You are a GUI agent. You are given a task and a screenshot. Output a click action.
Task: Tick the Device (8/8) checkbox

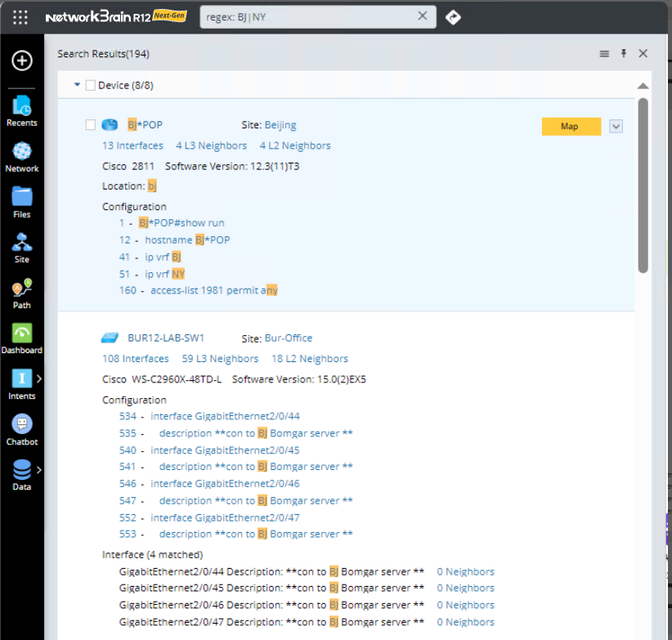[x=91, y=85]
